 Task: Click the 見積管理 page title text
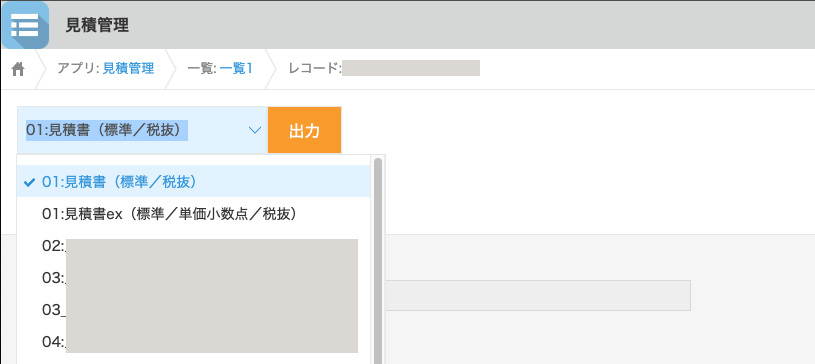pyautogui.click(x=97, y=25)
